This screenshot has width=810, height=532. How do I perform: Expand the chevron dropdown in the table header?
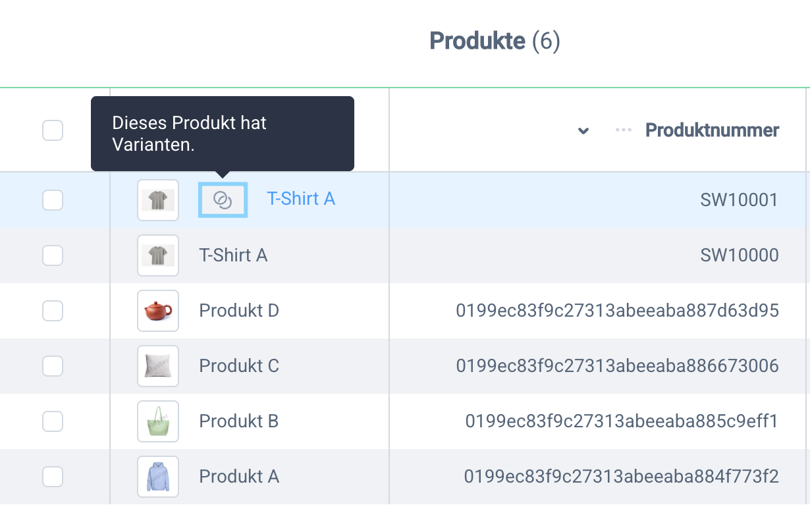[583, 130]
